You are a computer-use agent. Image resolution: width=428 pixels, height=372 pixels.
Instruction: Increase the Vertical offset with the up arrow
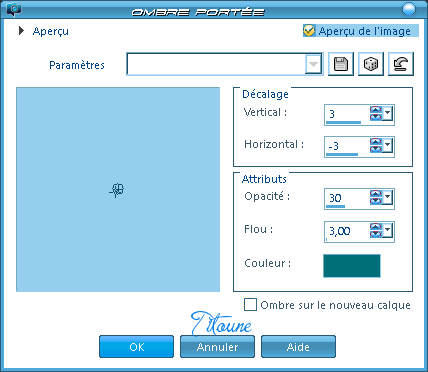click(376, 110)
